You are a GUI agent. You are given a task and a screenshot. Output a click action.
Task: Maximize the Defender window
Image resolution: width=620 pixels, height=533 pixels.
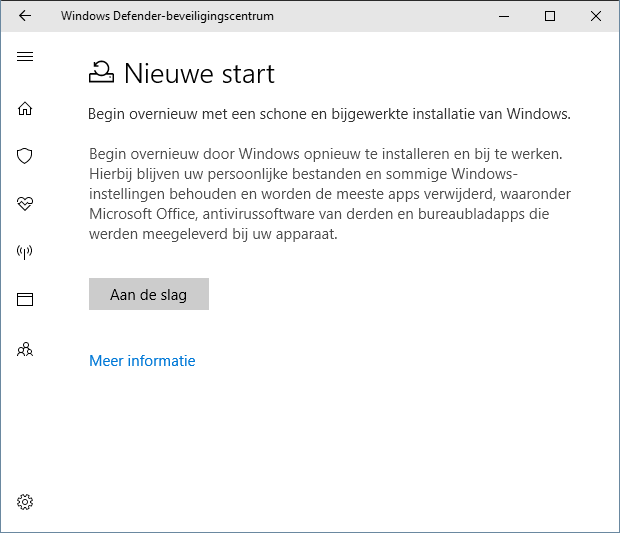tap(550, 16)
